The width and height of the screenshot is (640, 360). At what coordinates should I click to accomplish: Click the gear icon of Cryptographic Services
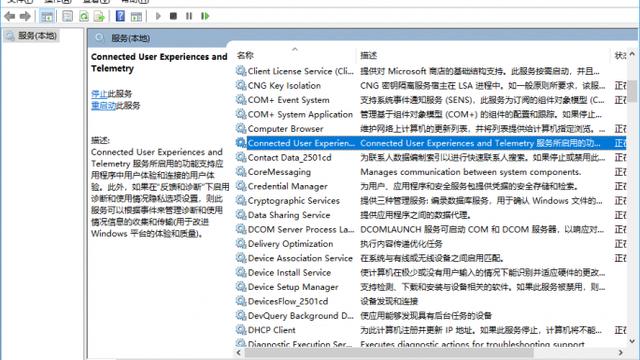coord(241,200)
